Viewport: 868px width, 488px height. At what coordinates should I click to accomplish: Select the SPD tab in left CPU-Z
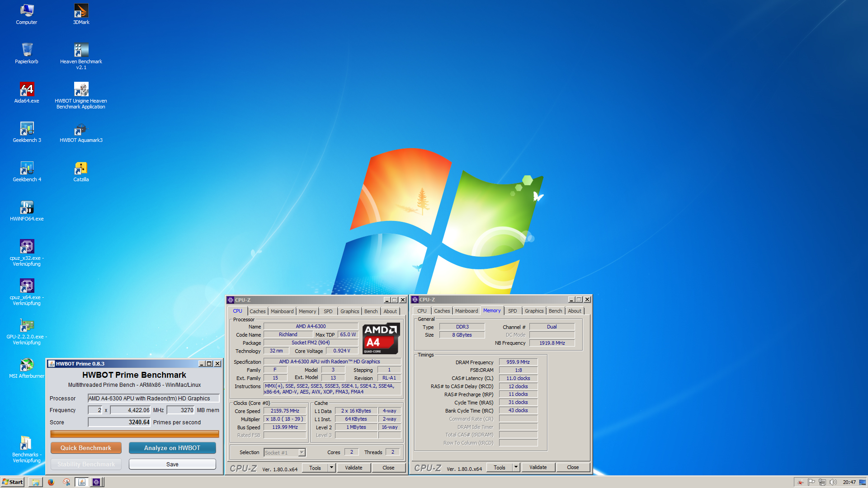[x=328, y=311]
